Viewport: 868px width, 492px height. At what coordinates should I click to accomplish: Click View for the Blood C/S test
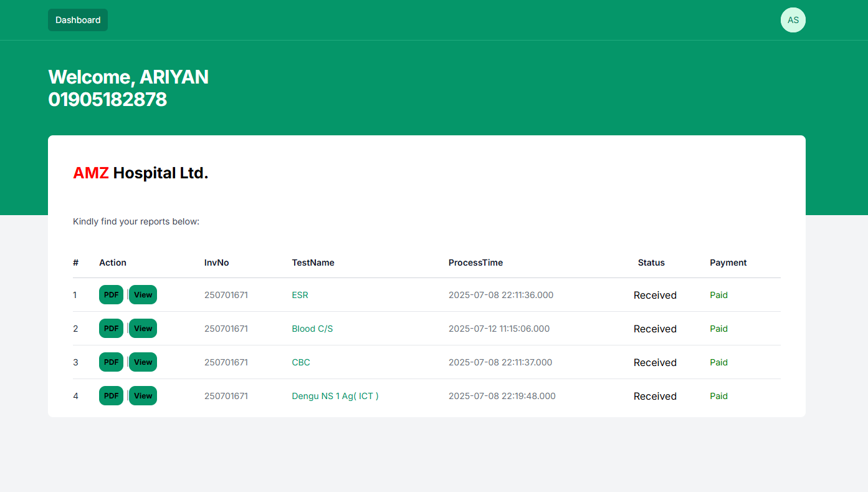(143, 328)
